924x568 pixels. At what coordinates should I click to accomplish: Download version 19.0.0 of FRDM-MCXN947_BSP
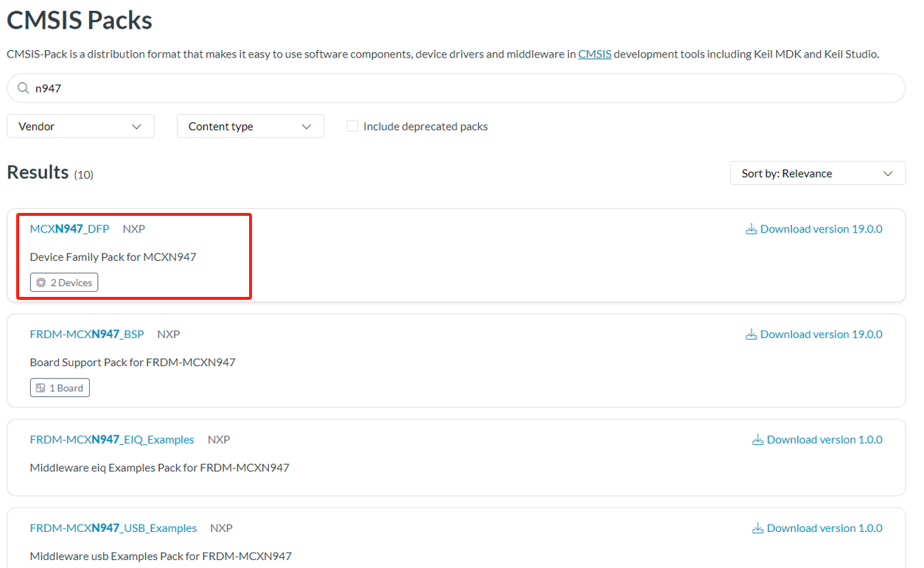tap(814, 334)
